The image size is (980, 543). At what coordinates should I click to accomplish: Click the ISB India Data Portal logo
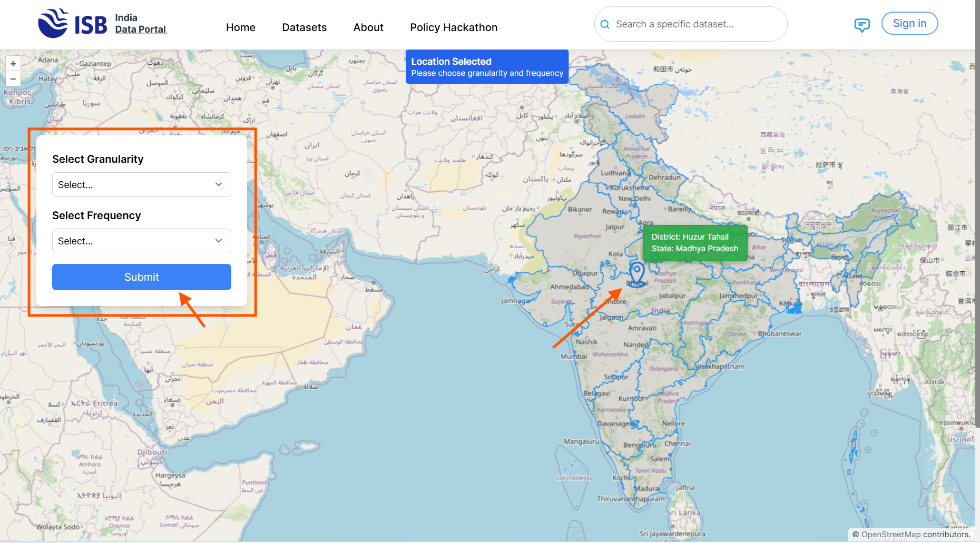tap(102, 24)
